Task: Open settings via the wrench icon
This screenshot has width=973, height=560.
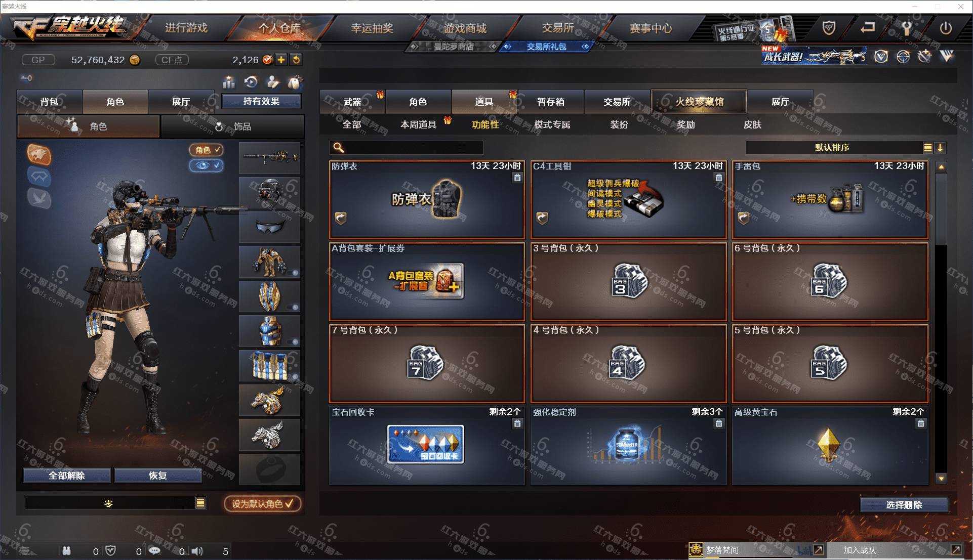Action: (x=906, y=28)
